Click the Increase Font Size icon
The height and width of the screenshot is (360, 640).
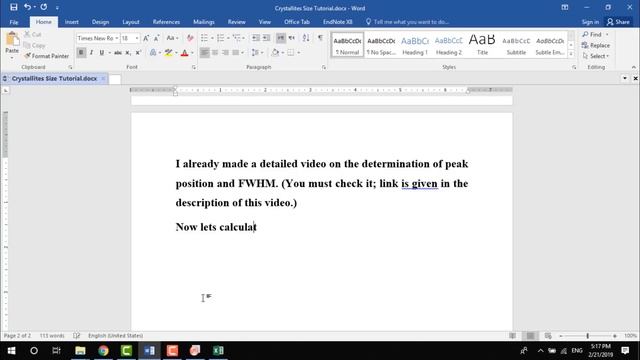(x=146, y=38)
